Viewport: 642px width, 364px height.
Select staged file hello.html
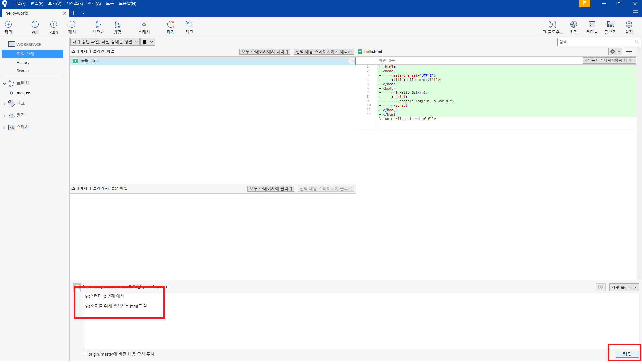point(212,61)
